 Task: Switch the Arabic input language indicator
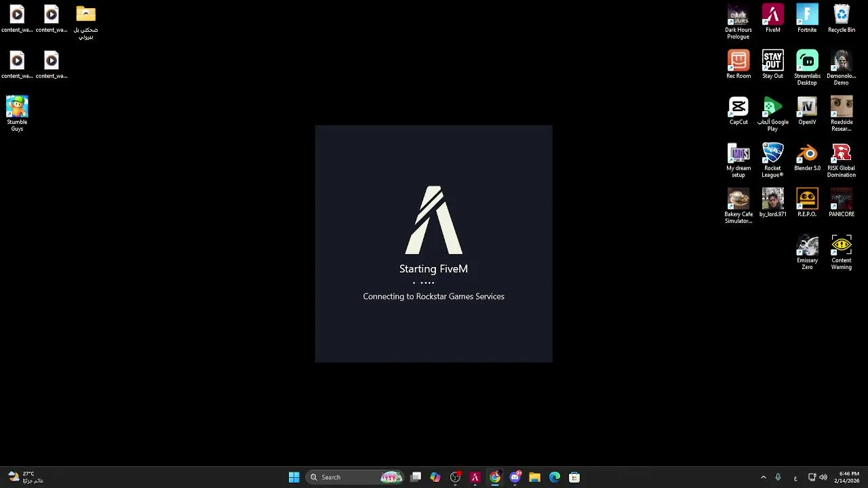point(795,478)
